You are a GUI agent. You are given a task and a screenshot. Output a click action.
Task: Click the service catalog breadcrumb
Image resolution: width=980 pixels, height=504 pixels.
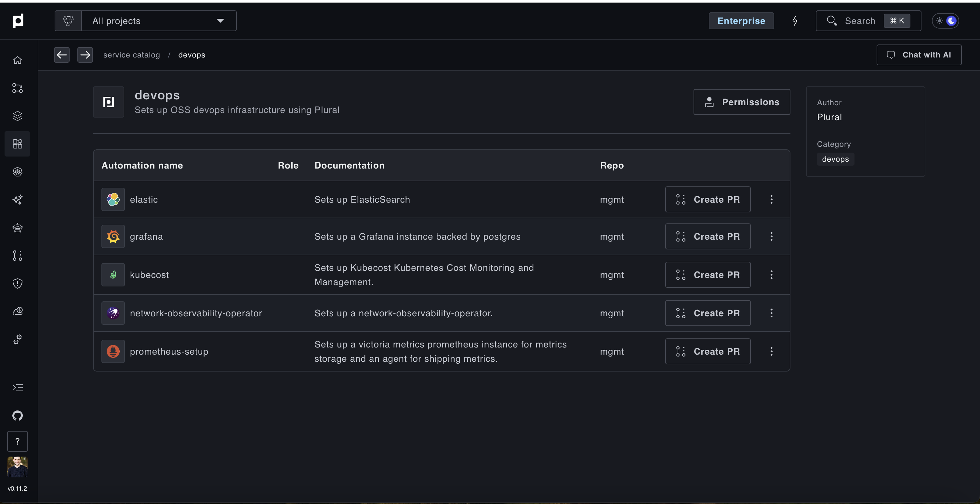click(132, 55)
